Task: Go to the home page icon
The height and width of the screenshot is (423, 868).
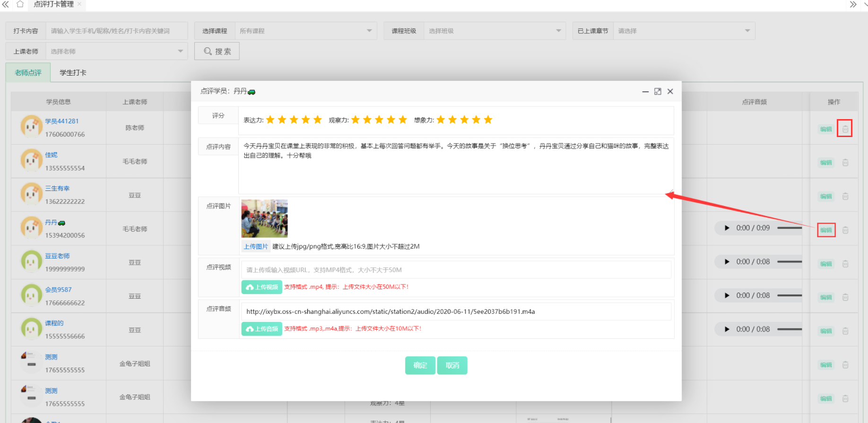Action: click(20, 4)
